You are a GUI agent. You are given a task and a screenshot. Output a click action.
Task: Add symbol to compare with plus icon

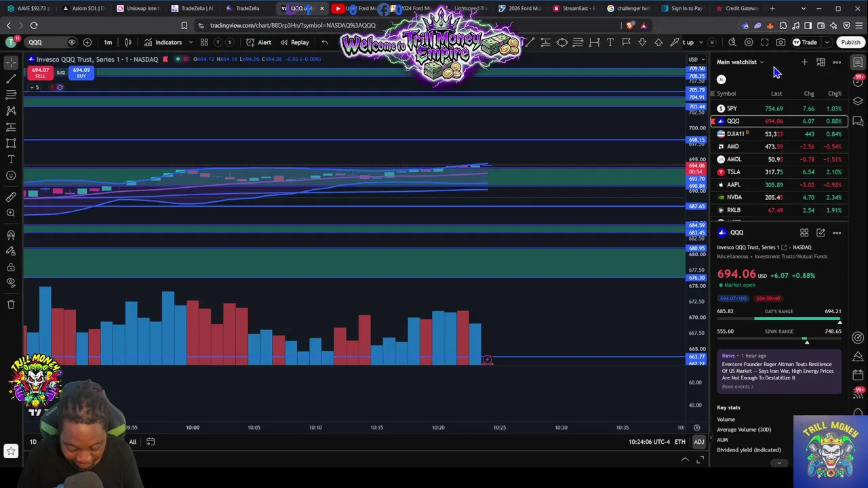coord(87,42)
